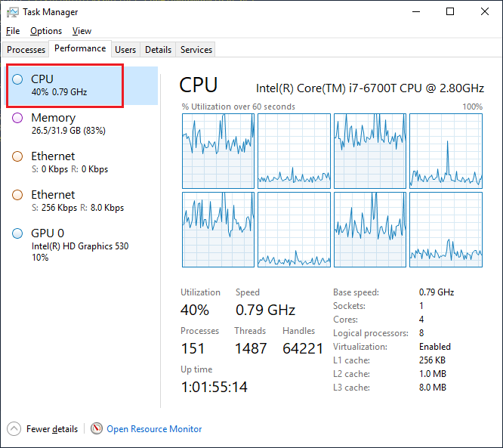Click the L3 cache 8.0 MB value
This screenshot has height=448, width=503.
coord(433,388)
